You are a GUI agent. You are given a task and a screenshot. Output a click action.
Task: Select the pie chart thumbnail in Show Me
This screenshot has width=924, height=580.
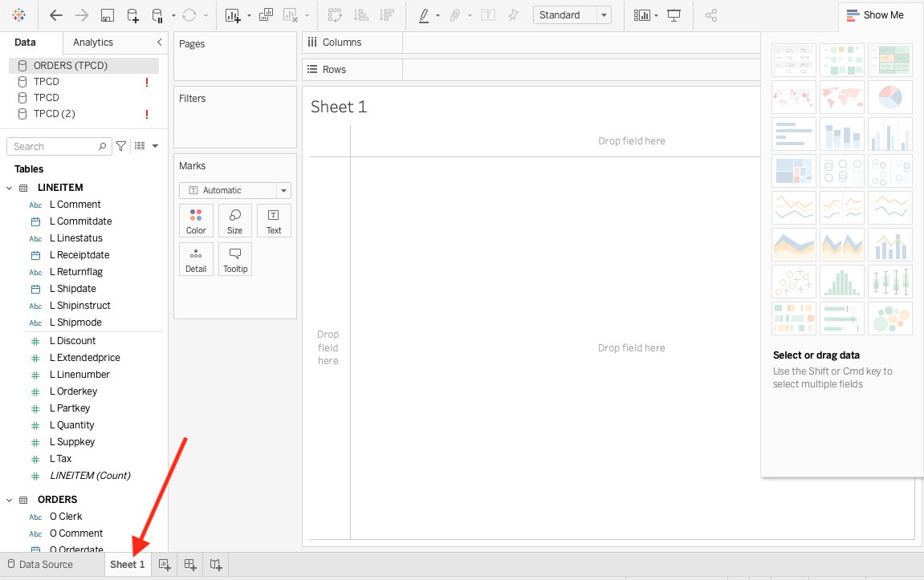tap(889, 96)
